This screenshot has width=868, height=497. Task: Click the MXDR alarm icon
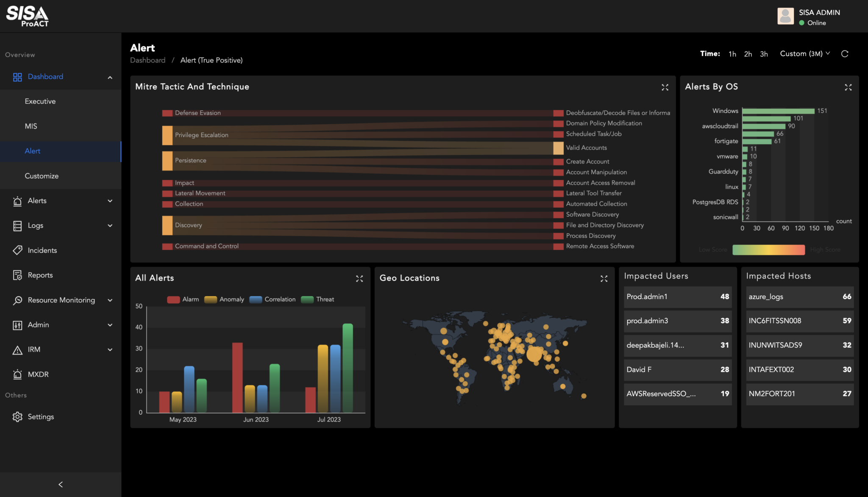(17, 374)
